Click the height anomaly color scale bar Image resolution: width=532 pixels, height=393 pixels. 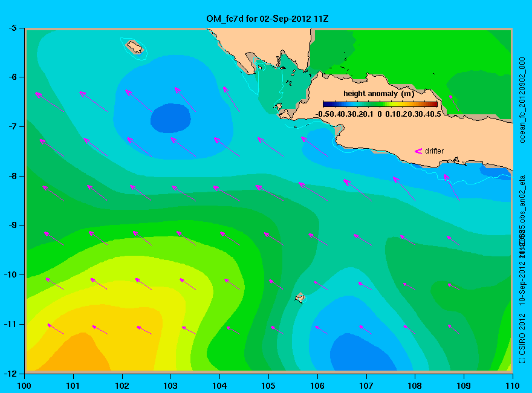click(380, 105)
